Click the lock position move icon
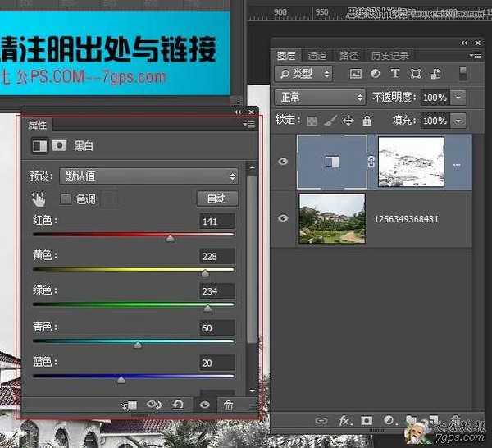The height and width of the screenshot is (448, 492). click(348, 121)
